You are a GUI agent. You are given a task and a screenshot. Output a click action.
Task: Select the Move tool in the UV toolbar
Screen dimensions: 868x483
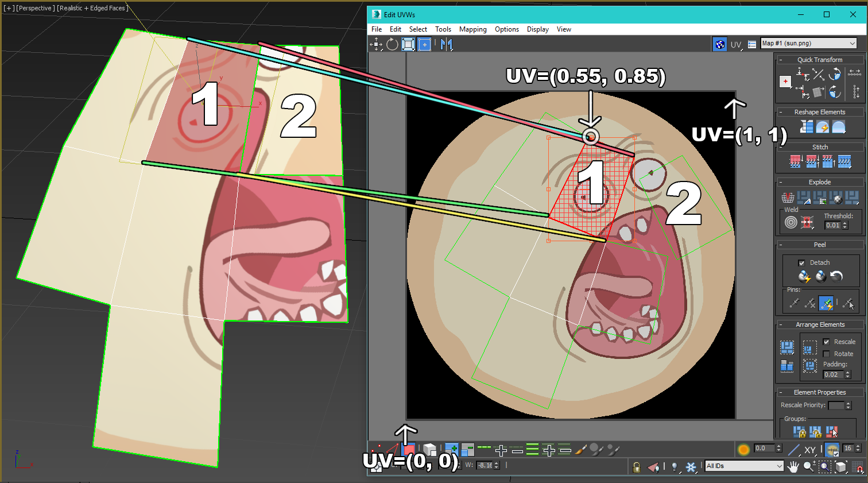tap(376, 44)
